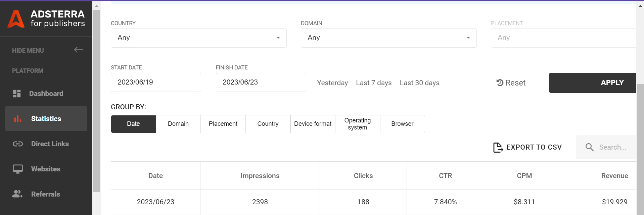Click the Adsterra logo icon
Viewport: 644px width, 215px height.
pyautogui.click(x=16, y=19)
